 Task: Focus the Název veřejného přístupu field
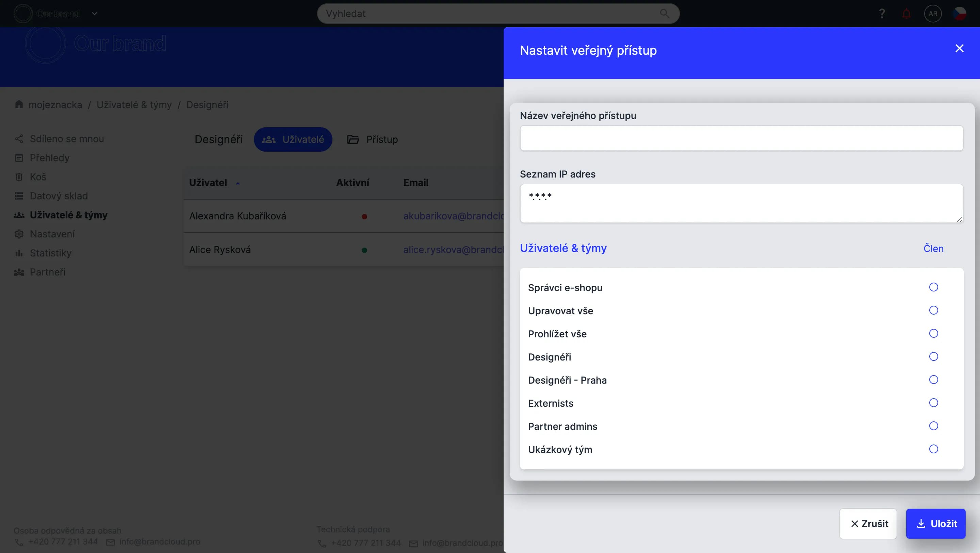[741, 138]
